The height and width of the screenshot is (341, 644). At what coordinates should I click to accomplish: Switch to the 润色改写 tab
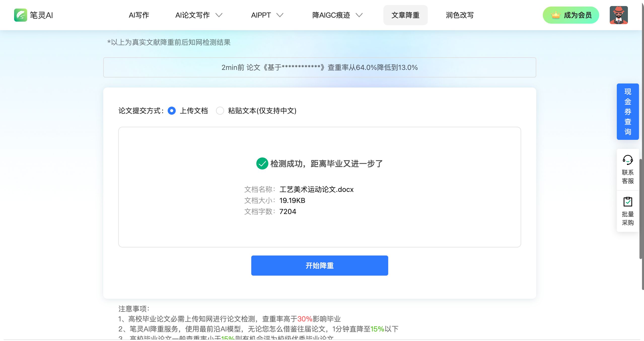pos(460,15)
